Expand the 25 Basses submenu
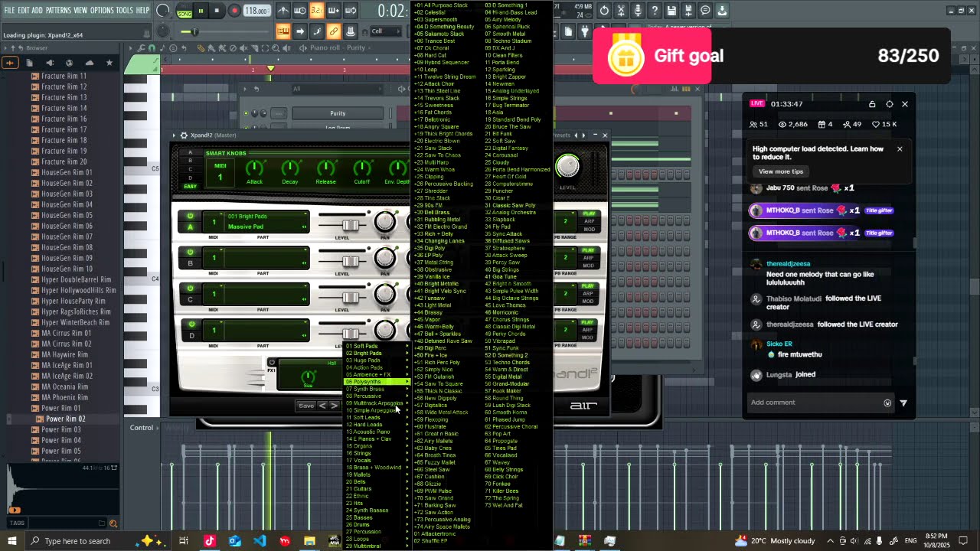Image resolution: width=980 pixels, height=551 pixels. (377, 517)
